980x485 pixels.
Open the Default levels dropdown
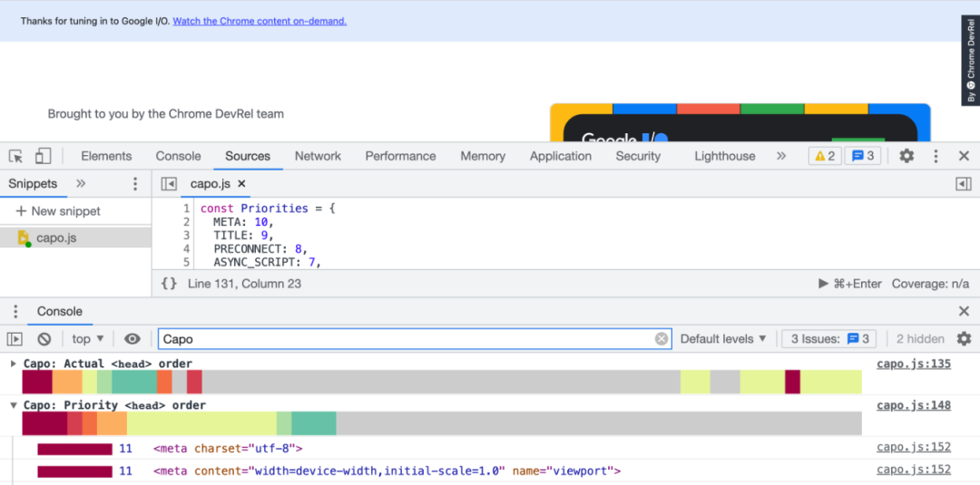click(x=723, y=339)
